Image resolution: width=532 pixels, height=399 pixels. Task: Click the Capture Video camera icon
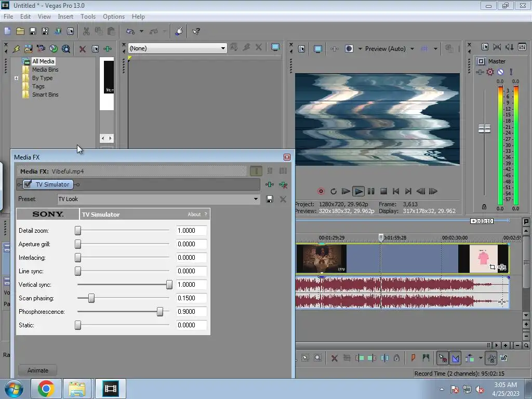click(41, 49)
